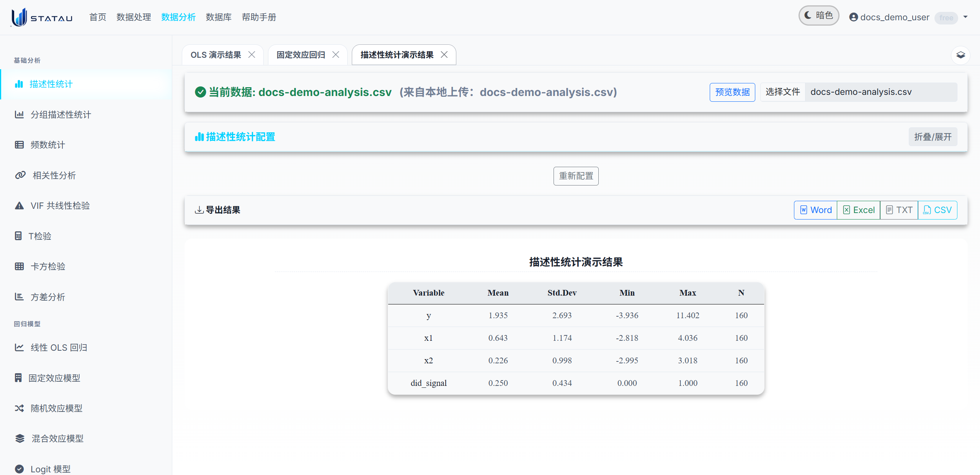Click the 选择文件 file chooser

click(x=783, y=92)
